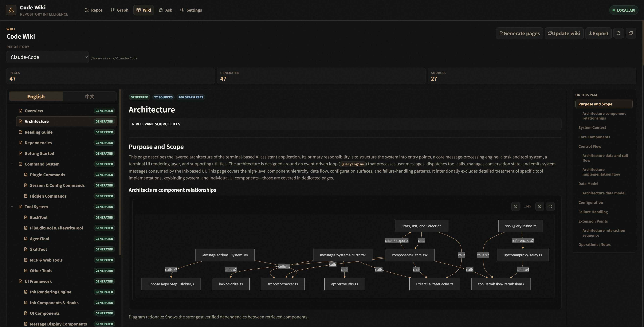Image resolution: width=644 pixels, height=327 pixels.
Task: Click the Reading Guide document icon
Action: click(20, 132)
